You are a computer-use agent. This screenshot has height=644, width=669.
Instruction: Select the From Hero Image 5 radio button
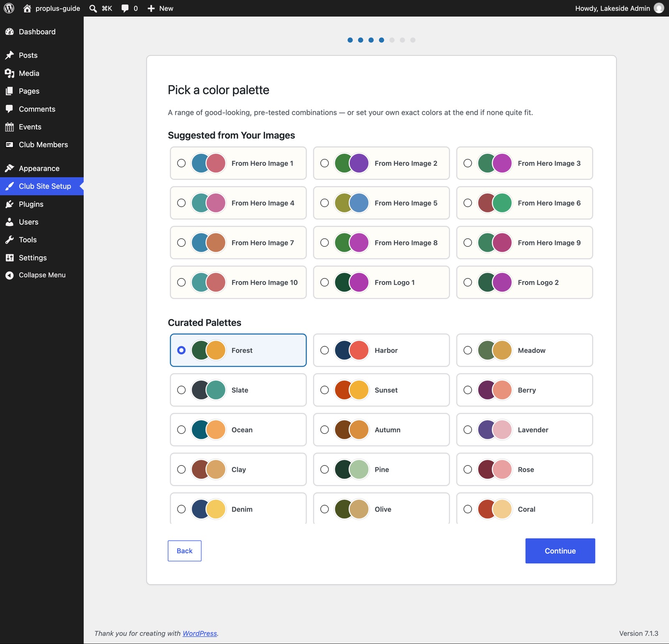coord(324,203)
